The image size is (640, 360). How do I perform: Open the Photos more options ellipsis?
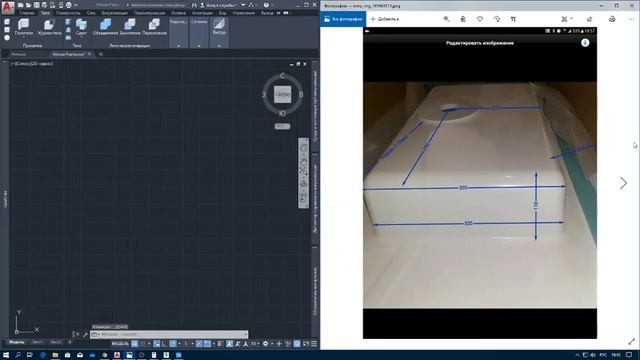(x=632, y=19)
